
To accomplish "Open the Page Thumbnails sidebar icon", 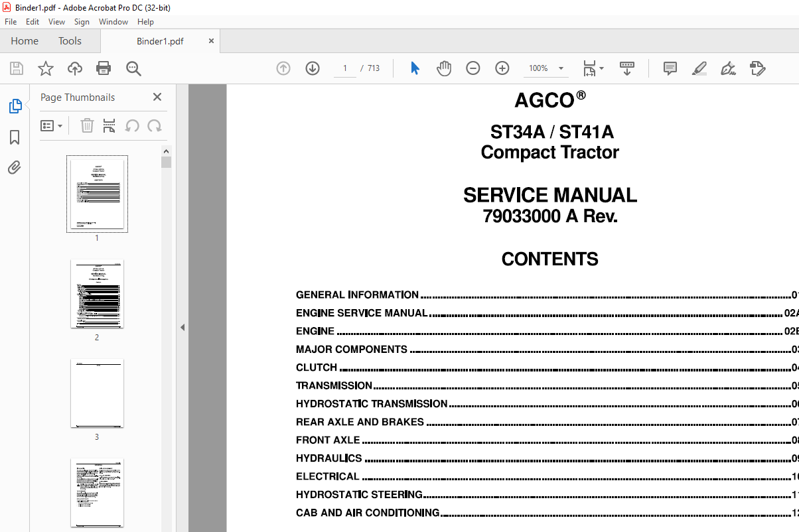I will pyautogui.click(x=15, y=106).
